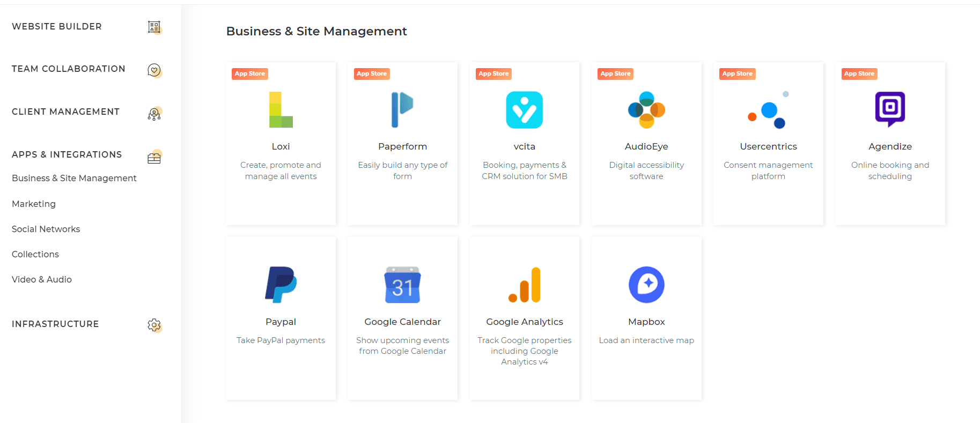Image resolution: width=980 pixels, height=423 pixels.
Task: Open the Loxi app logo
Action: click(281, 110)
